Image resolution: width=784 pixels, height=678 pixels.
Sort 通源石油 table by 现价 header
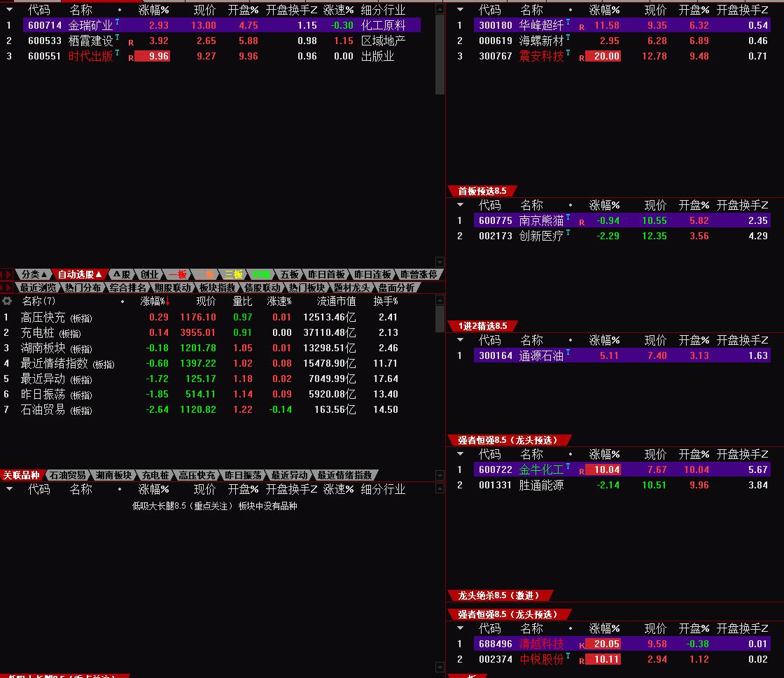655,340
